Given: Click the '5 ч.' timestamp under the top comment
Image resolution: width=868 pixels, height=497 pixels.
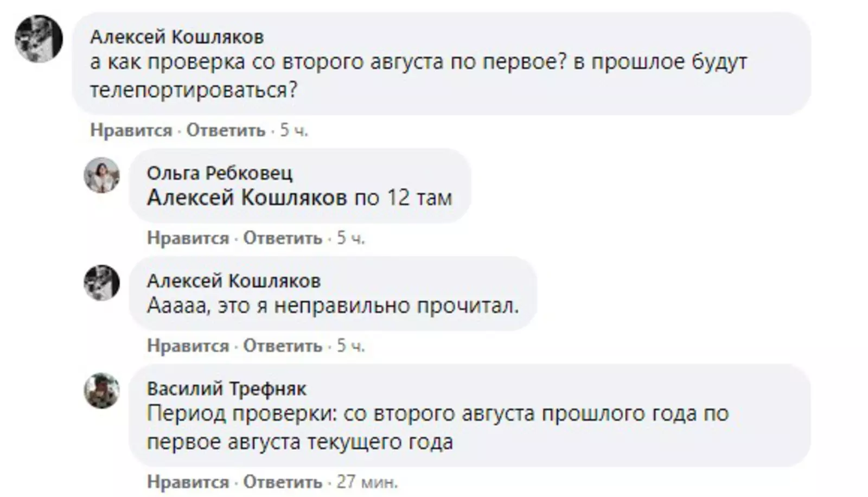Looking at the screenshot, I should click(x=294, y=131).
